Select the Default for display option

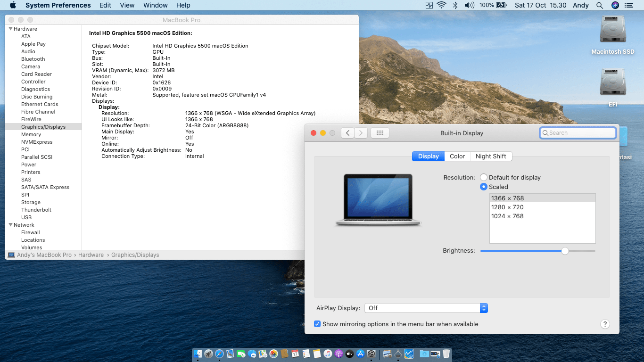point(484,178)
